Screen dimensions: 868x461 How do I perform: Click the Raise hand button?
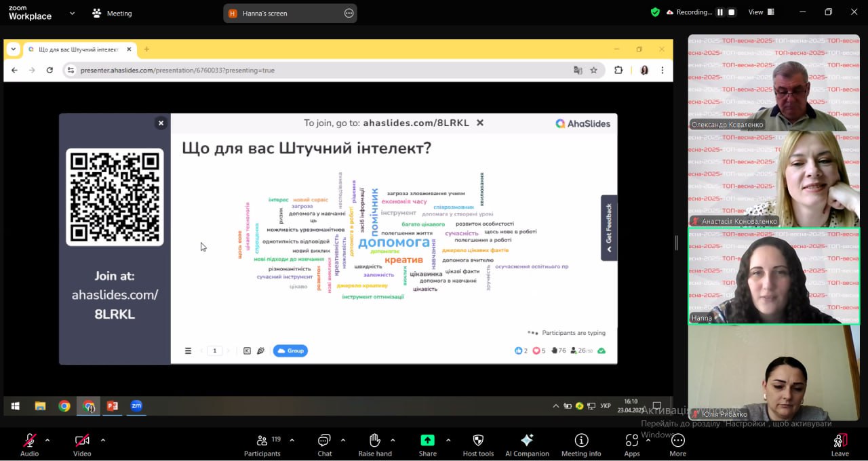click(375, 445)
